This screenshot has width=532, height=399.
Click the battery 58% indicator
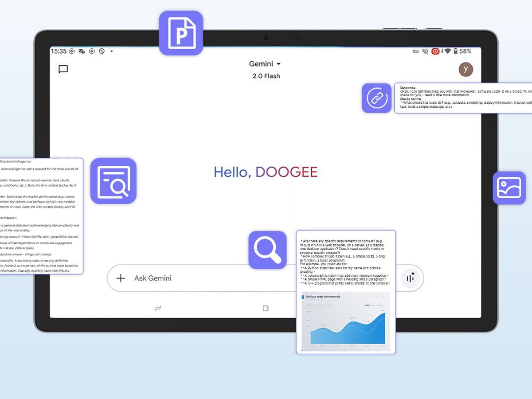point(462,51)
